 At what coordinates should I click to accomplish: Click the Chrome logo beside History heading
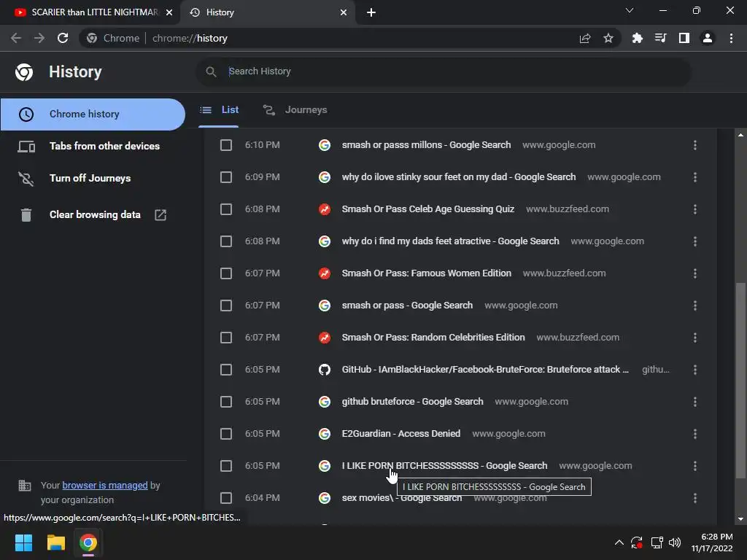pos(24,72)
